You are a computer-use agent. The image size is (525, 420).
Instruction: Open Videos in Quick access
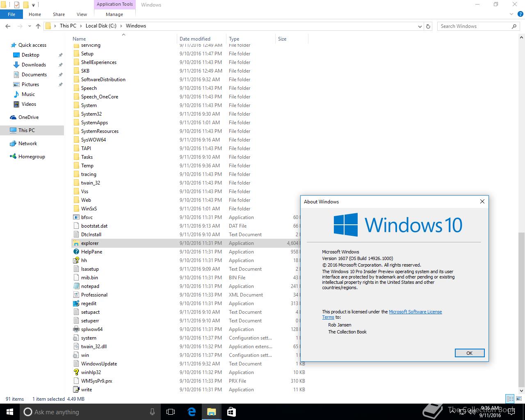[x=29, y=104]
